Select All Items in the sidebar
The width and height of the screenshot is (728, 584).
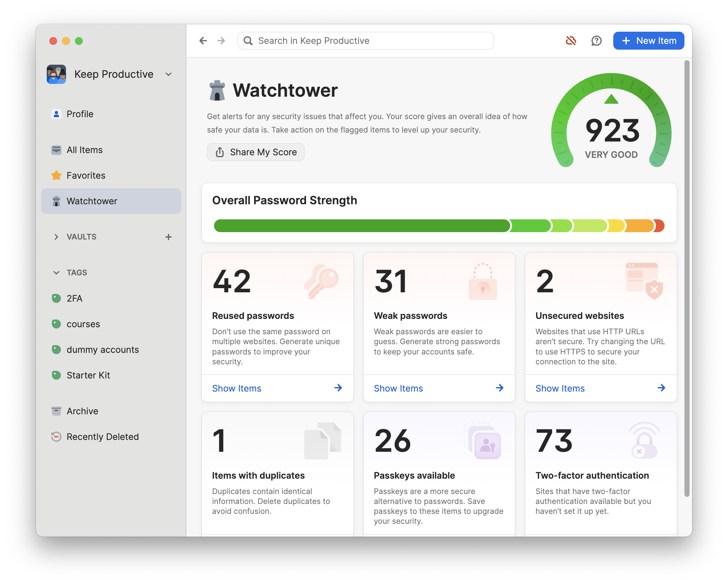tap(84, 150)
